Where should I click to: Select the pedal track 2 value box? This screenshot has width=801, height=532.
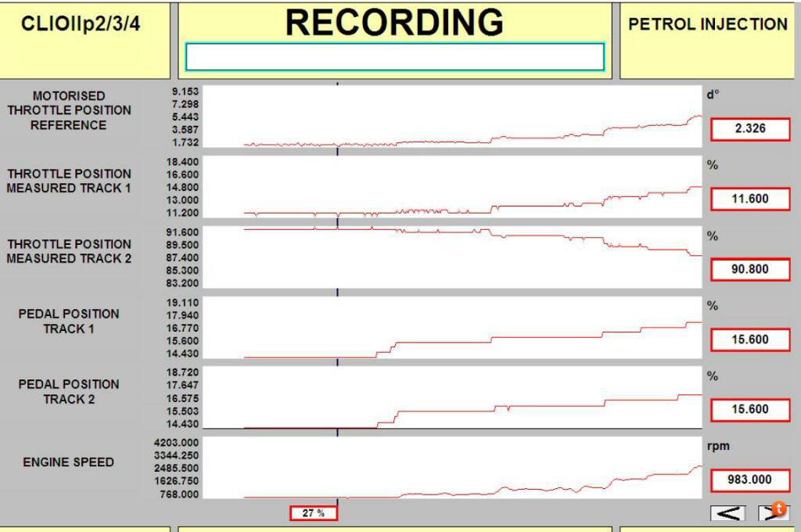[x=750, y=409]
